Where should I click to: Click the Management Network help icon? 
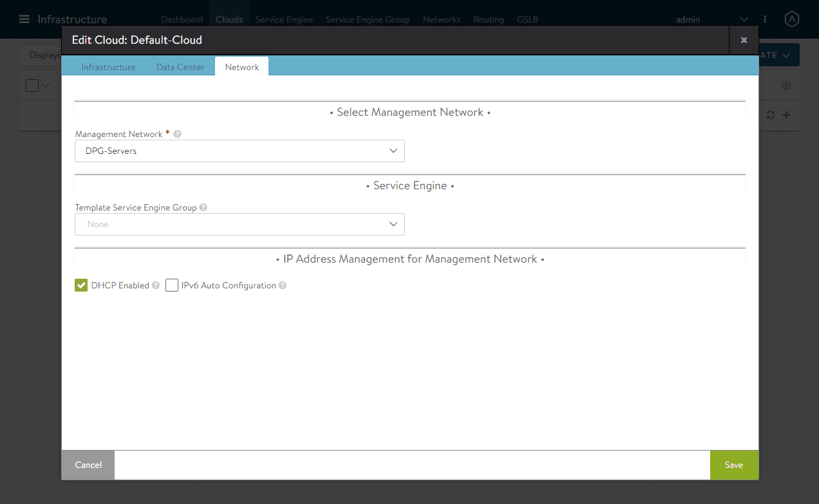[177, 135]
